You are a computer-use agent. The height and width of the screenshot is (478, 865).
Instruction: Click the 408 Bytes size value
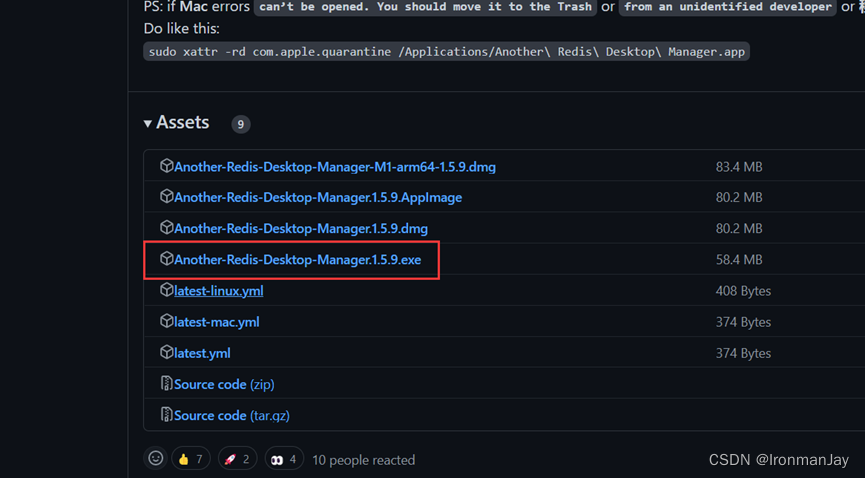(x=743, y=291)
